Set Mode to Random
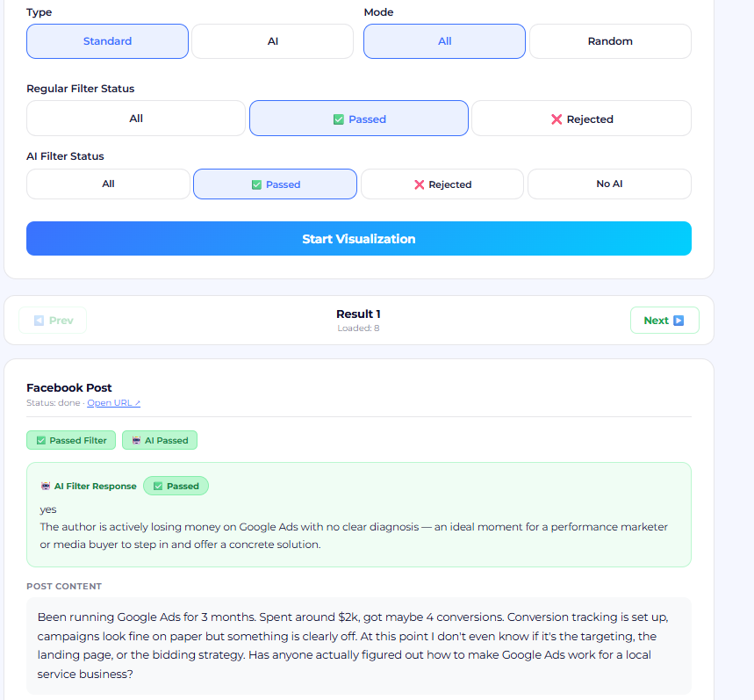 (610, 41)
